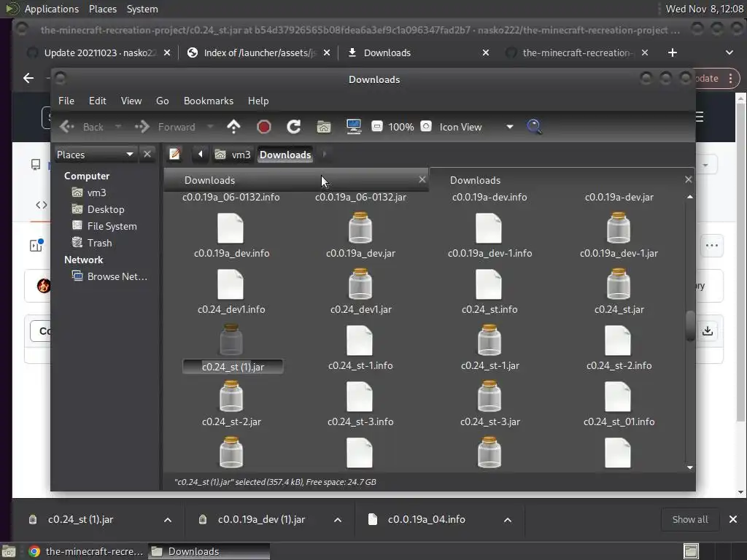The height and width of the screenshot is (560, 747).
Task: Click the file view vertical scrollbar handle
Action: click(690, 326)
